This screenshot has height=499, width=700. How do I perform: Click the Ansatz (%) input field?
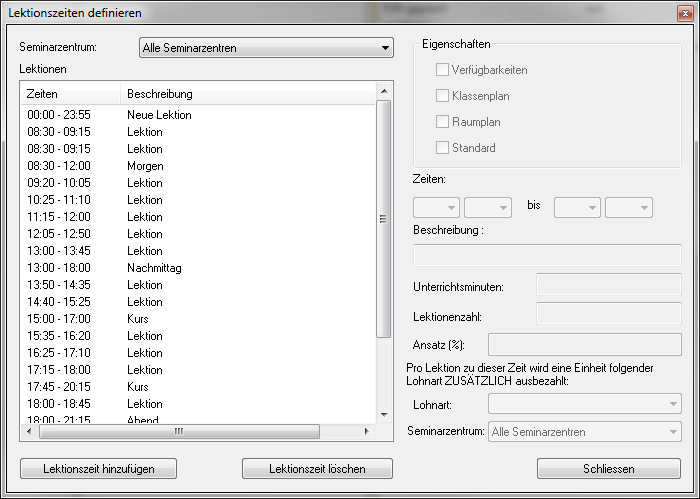584,345
